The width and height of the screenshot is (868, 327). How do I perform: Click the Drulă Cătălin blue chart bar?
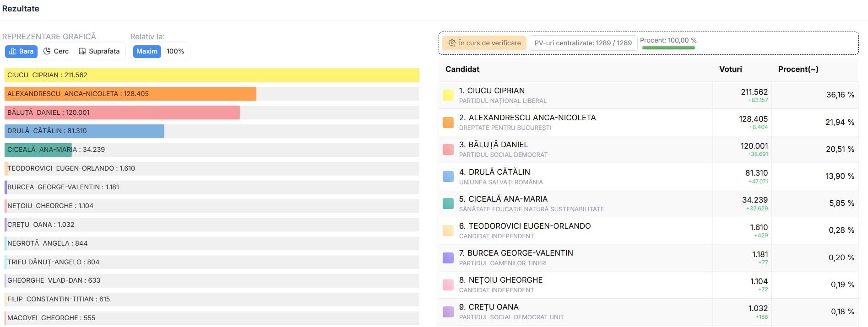coord(84,131)
